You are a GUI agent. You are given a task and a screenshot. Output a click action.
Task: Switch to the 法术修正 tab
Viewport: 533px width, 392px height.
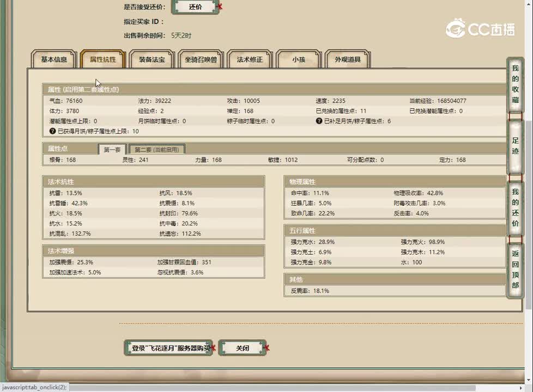point(250,59)
